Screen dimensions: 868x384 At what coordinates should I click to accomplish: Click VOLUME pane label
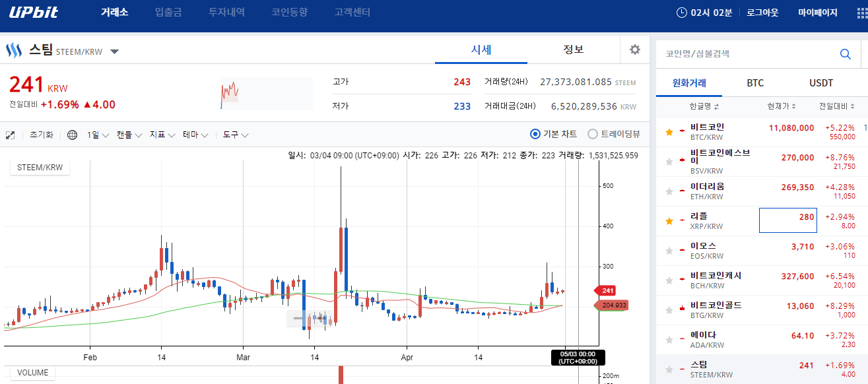coord(33,373)
